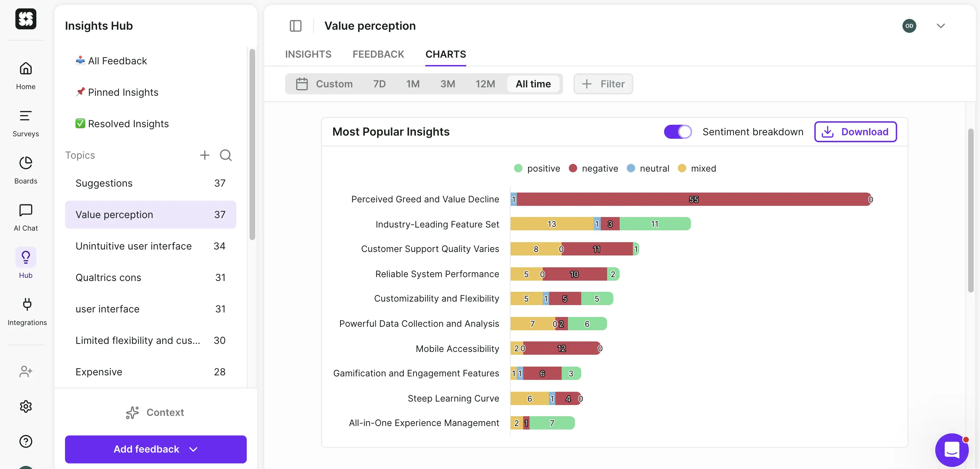
Task: Launch AI Chat from the sidebar
Action: coord(25,216)
